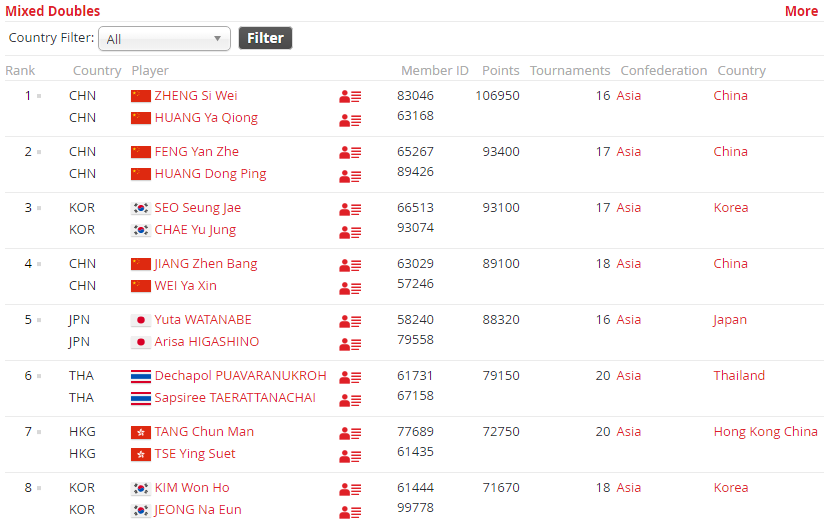Select member ID 83046

pyautogui.click(x=415, y=96)
